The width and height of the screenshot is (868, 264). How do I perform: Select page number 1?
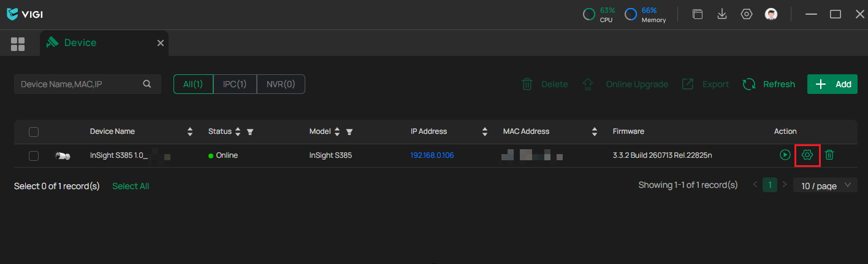pyautogui.click(x=770, y=185)
